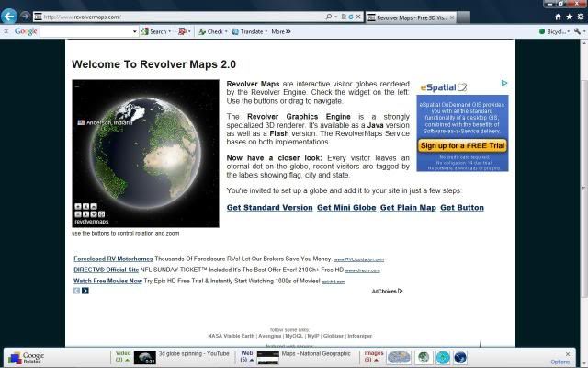Click the AdChoices link below text ads
This screenshot has height=368, width=588.
click(387, 291)
